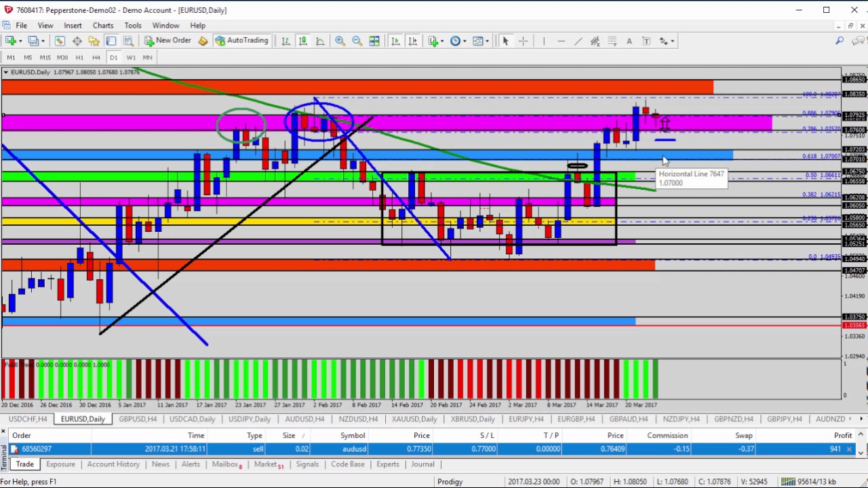This screenshot has width=868, height=488.
Task: Open the Data Window crosshair-circle icon
Action: (77, 41)
